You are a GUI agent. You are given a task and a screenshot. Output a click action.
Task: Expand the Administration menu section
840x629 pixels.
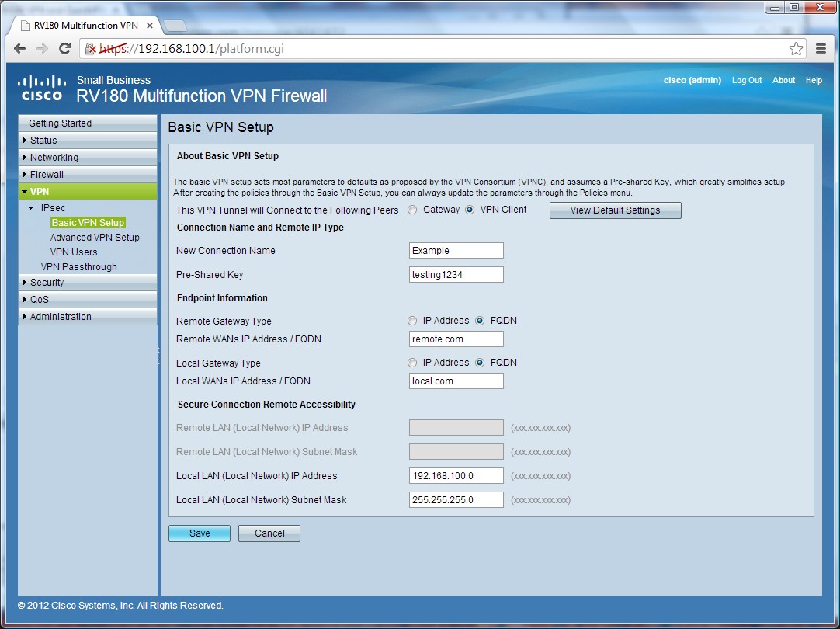[87, 317]
